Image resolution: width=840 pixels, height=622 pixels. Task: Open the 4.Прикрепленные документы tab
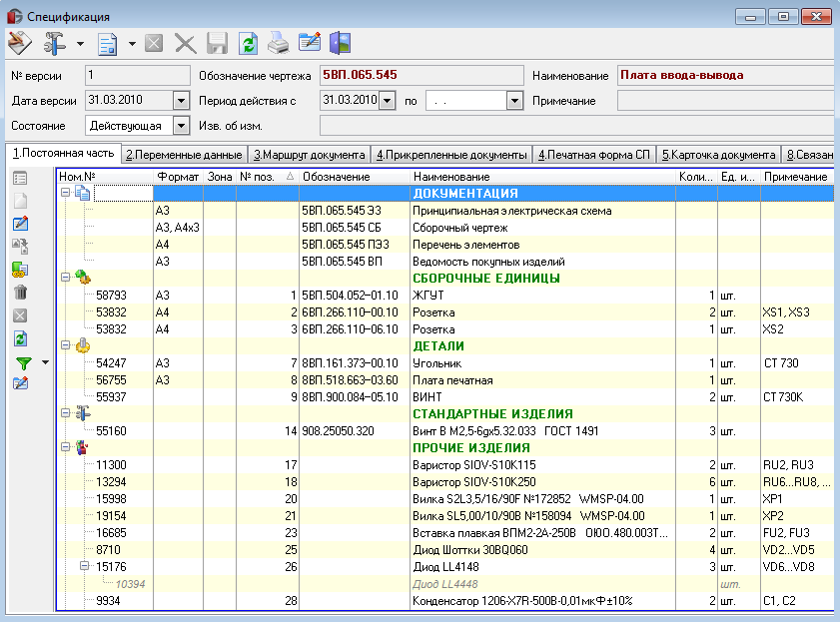(x=451, y=155)
